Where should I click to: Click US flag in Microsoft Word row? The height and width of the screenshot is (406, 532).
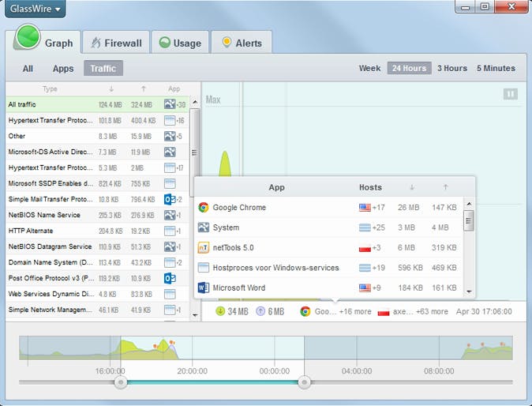coord(365,288)
